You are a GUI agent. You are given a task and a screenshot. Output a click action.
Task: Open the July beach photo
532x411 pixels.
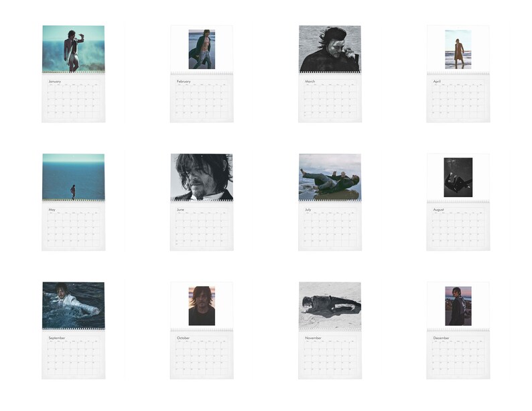[x=330, y=177]
